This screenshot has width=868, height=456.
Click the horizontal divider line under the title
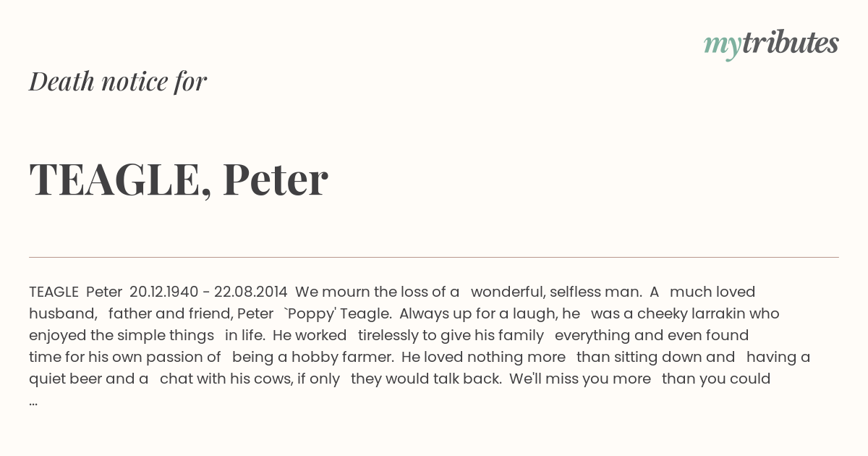(434, 257)
